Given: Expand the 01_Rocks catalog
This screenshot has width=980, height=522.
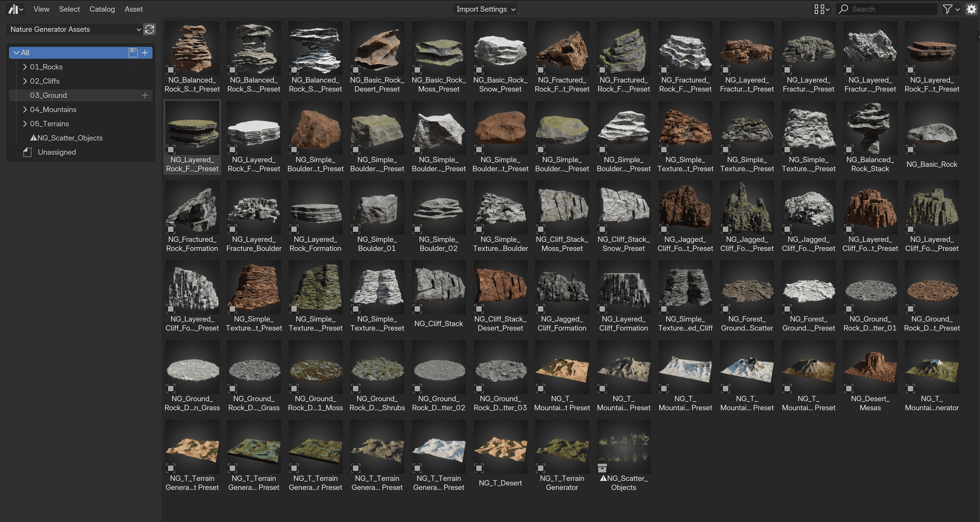Looking at the screenshot, I should pos(25,67).
